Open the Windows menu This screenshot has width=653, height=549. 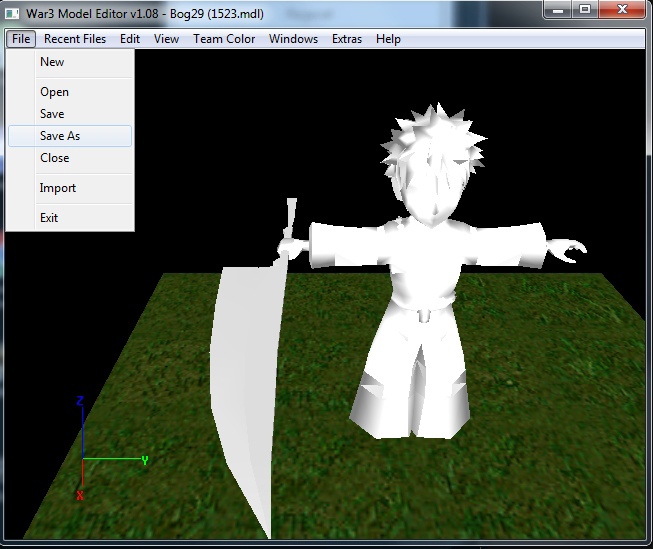[x=293, y=39]
